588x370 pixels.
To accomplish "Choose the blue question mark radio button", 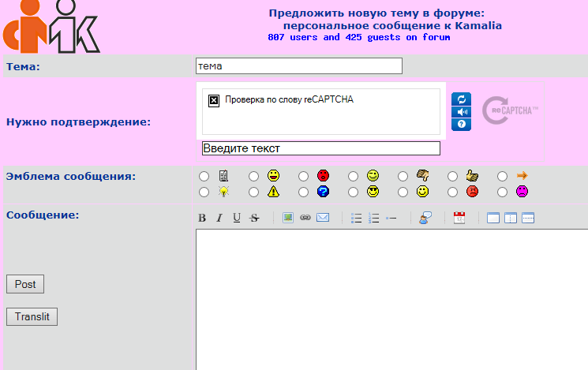I will tap(303, 192).
